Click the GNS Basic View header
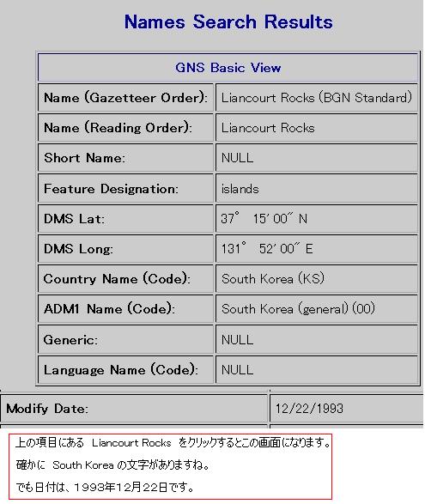Screen dimensions: 425x504 pyautogui.click(x=228, y=68)
